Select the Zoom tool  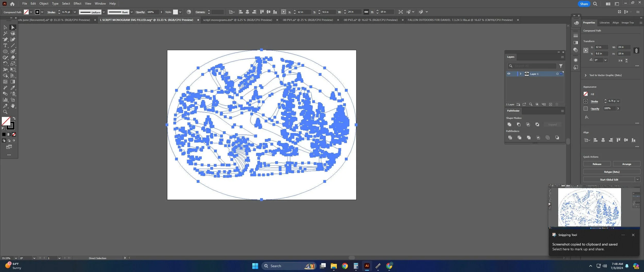(5, 112)
